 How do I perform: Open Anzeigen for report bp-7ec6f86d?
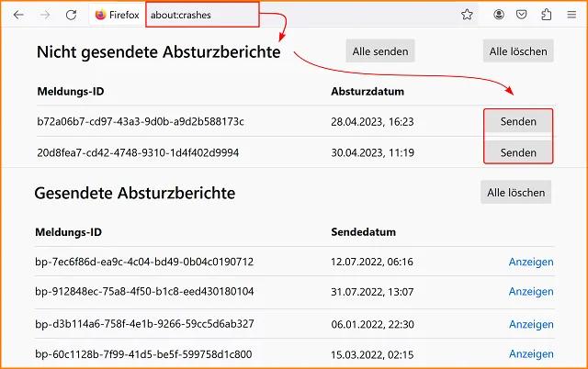click(x=531, y=262)
